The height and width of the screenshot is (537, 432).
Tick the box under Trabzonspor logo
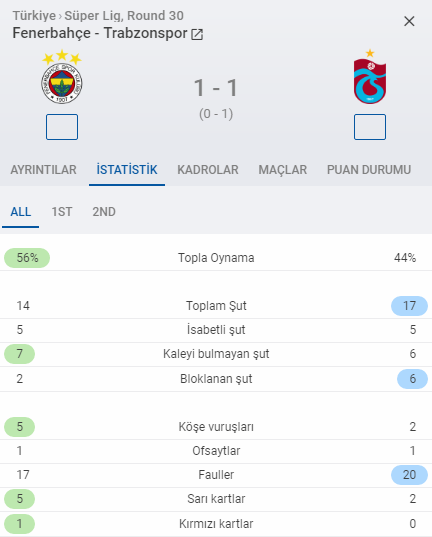coord(370,127)
